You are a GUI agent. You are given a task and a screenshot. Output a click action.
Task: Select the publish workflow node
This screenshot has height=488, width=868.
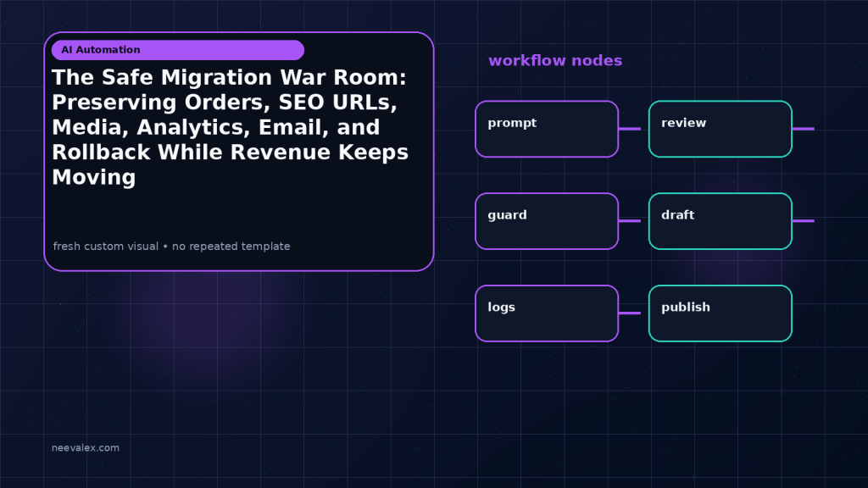[x=721, y=313]
